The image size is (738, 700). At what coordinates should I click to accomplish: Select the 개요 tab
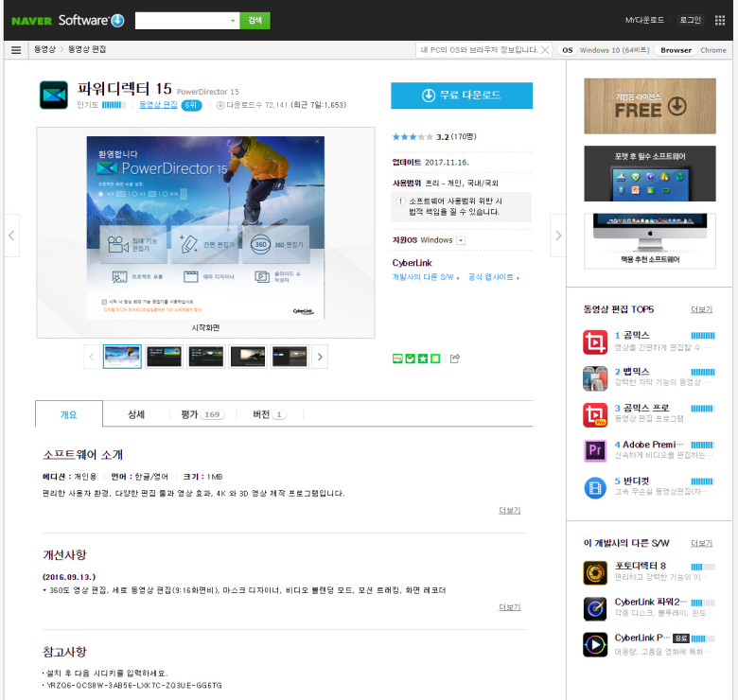[69, 414]
